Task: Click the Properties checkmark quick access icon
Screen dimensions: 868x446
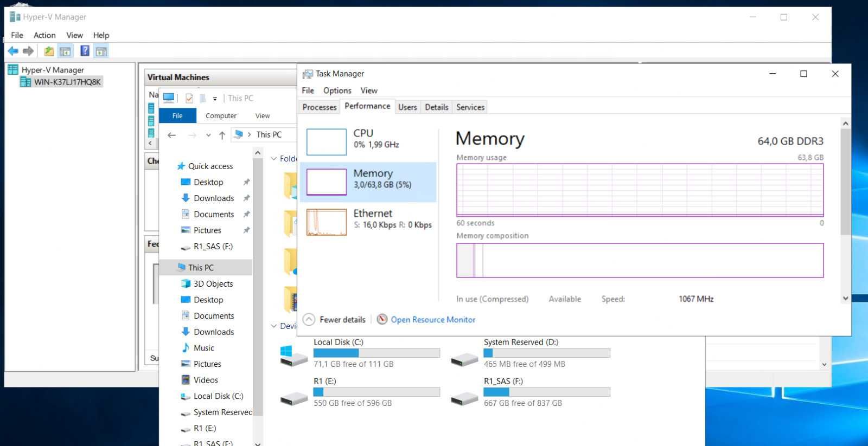Action: point(189,98)
